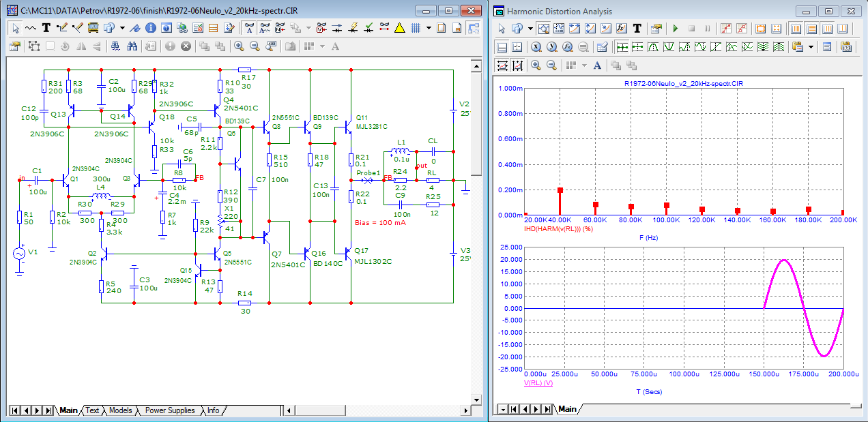Zoom out in Harmonic Distortion Analysis window

[x=551, y=65]
